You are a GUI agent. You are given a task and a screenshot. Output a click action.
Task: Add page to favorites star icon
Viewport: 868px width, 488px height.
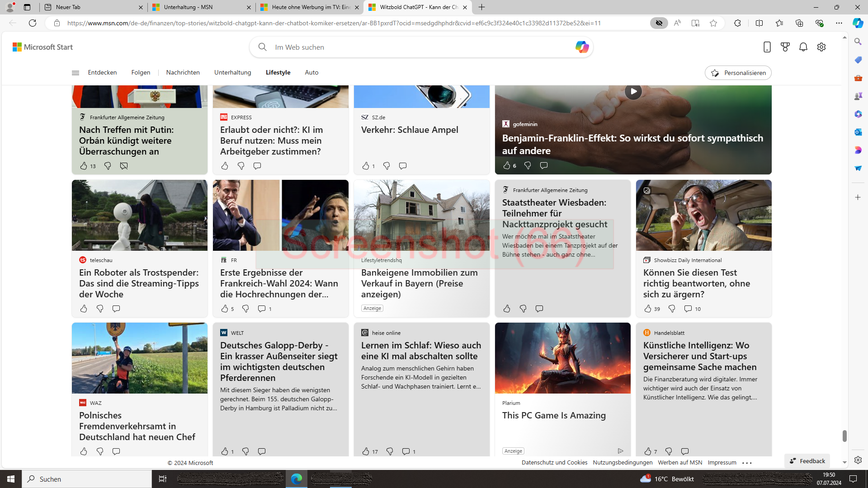coord(713,23)
